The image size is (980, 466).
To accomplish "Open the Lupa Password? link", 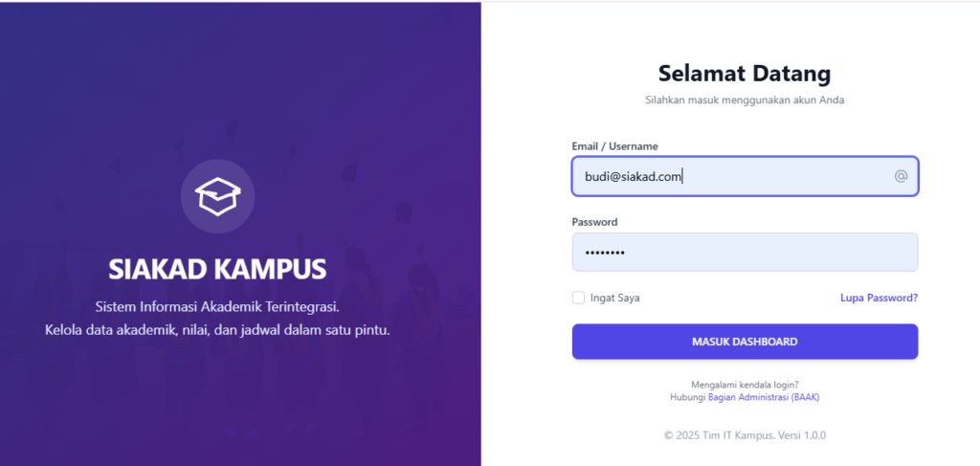I will (x=879, y=298).
